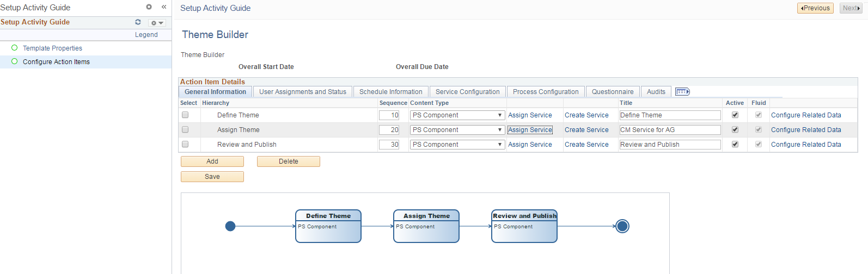This screenshot has width=868, height=274.
Task: Click the Hierarchy column header
Action: point(216,103)
